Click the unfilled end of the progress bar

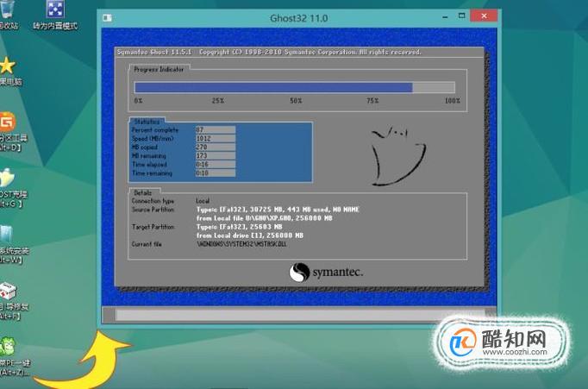pyautogui.click(x=434, y=87)
